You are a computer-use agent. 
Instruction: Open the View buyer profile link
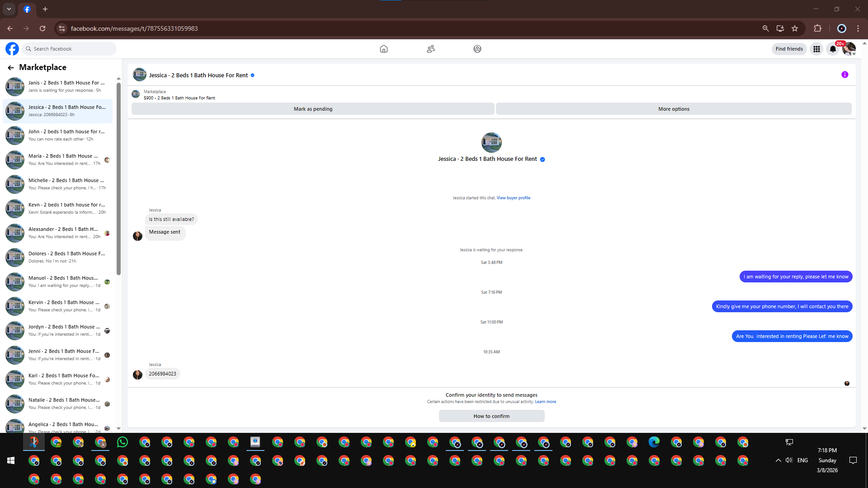point(513,198)
